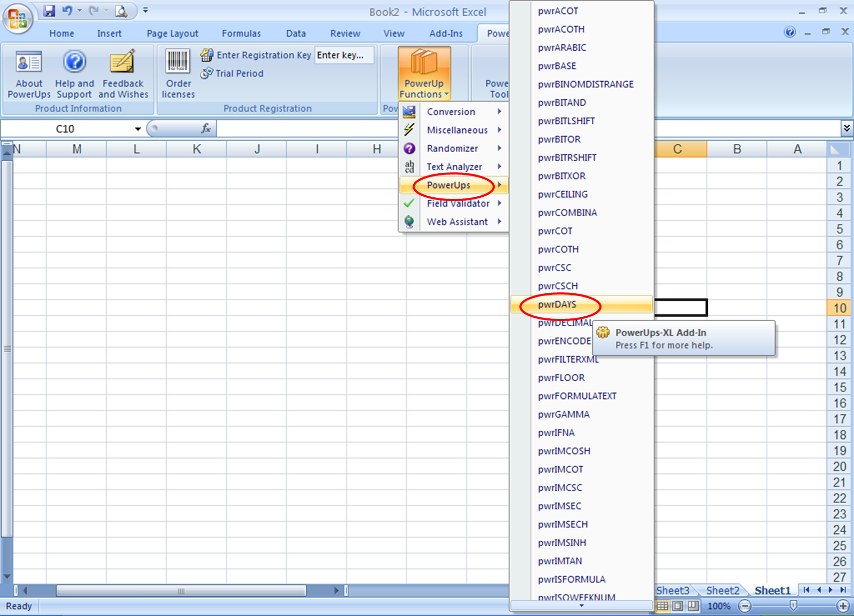Click the 100% zoom level

[x=719, y=606]
